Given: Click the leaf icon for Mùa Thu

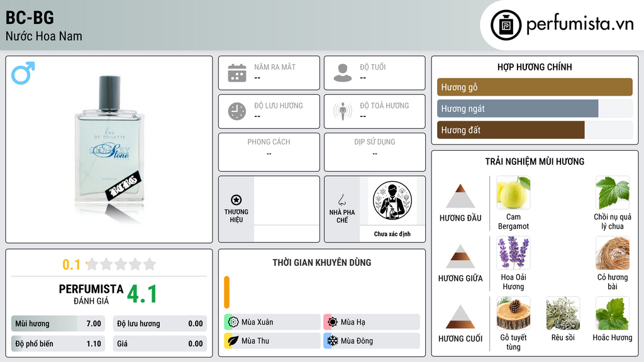Looking at the screenshot, I should click(233, 341).
